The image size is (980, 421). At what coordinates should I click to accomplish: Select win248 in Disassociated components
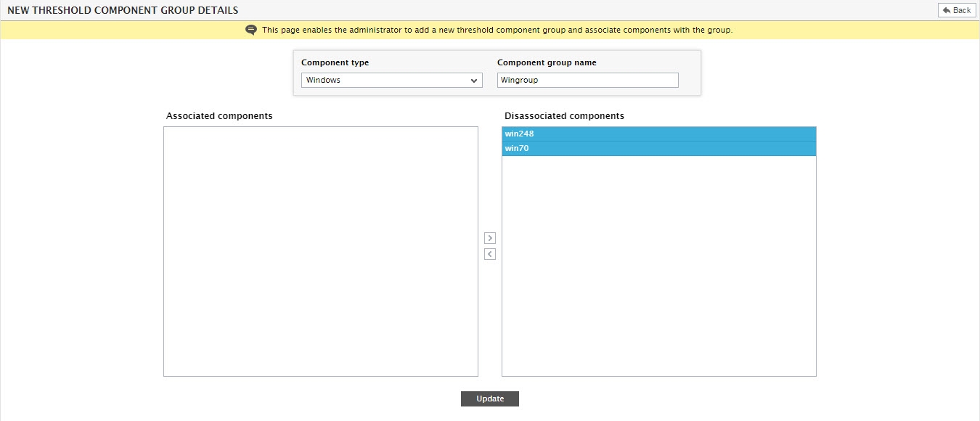[659, 134]
